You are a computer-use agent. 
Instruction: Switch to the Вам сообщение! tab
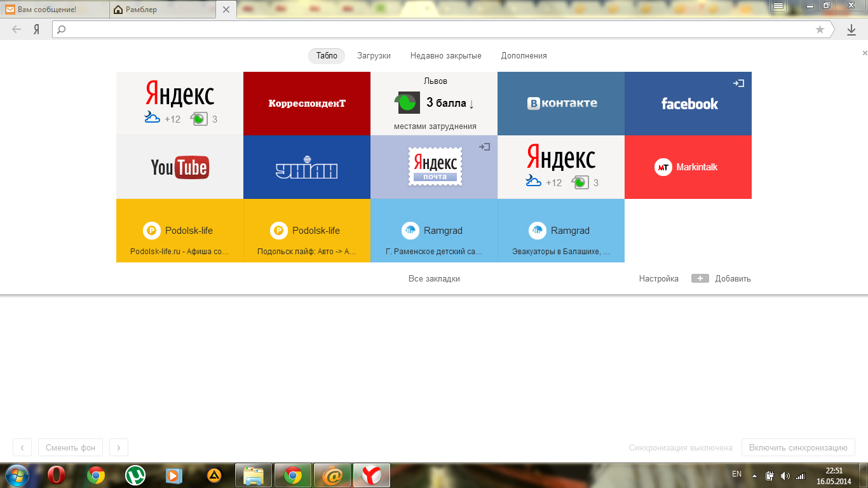(x=55, y=10)
